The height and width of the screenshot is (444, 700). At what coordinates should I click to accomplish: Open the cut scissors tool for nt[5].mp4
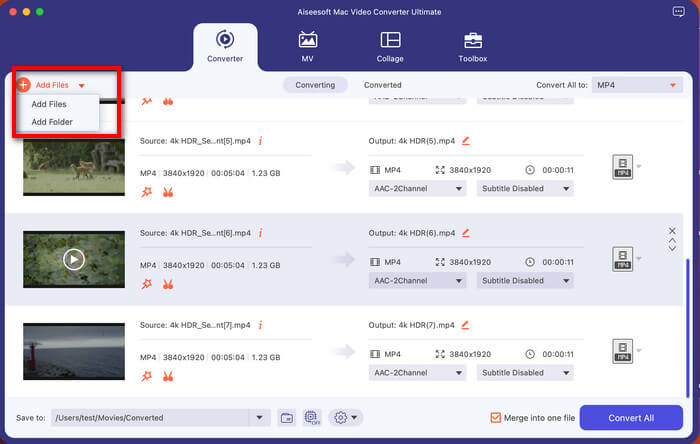point(168,192)
